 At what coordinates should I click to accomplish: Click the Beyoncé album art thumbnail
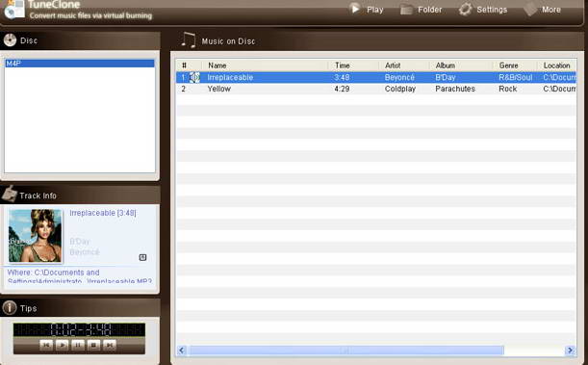pyautogui.click(x=36, y=236)
